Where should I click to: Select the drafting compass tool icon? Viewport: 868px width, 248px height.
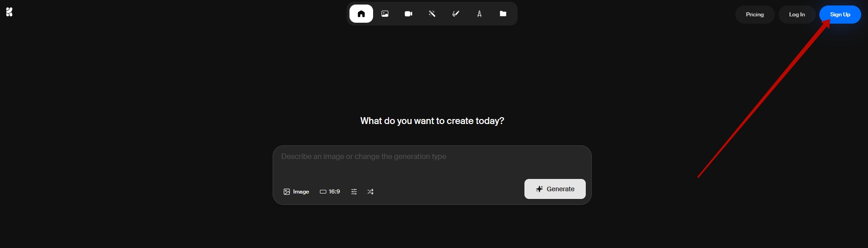coord(479,14)
